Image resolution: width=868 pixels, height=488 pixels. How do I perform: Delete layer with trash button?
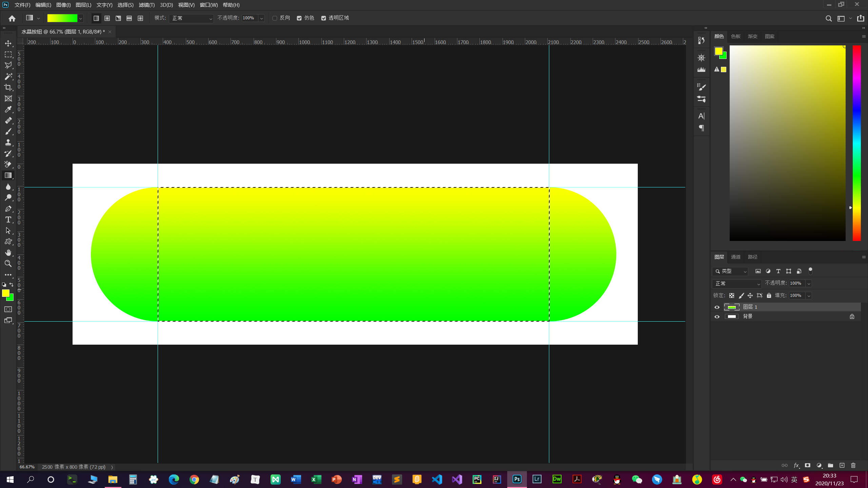point(853,466)
